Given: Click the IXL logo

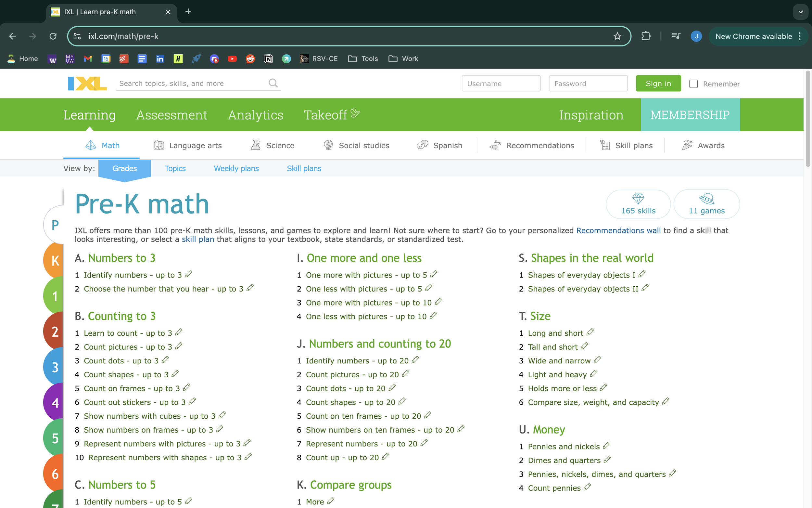Looking at the screenshot, I should [x=87, y=83].
